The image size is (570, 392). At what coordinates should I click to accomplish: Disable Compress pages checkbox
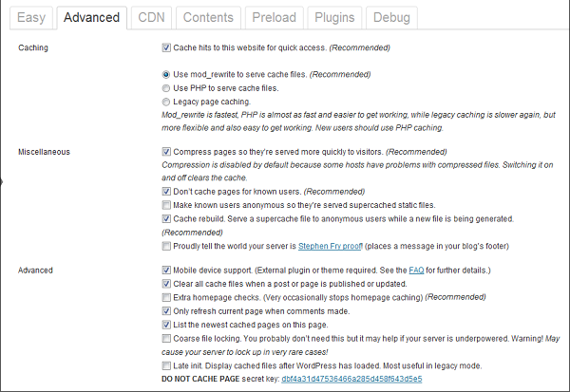coord(167,151)
